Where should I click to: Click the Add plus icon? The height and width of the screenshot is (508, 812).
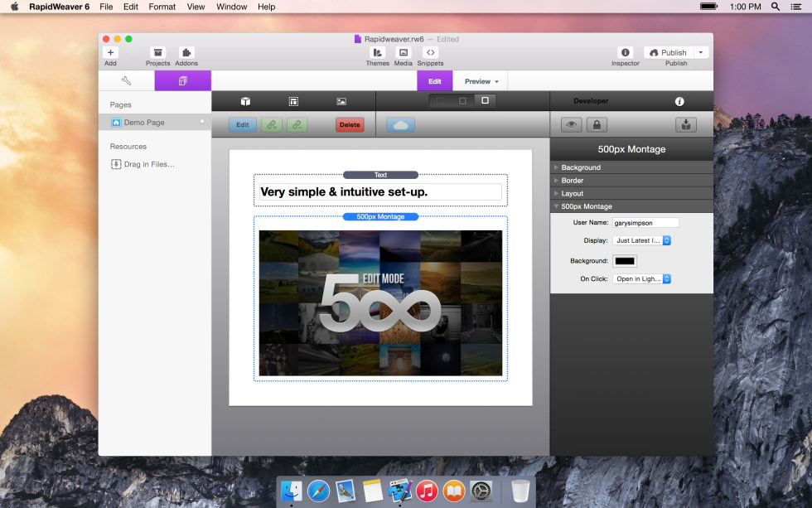click(110, 53)
